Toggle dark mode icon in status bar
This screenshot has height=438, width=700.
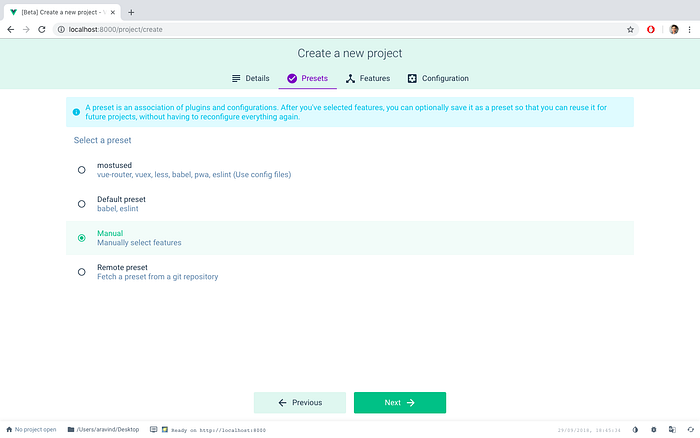[635, 430]
